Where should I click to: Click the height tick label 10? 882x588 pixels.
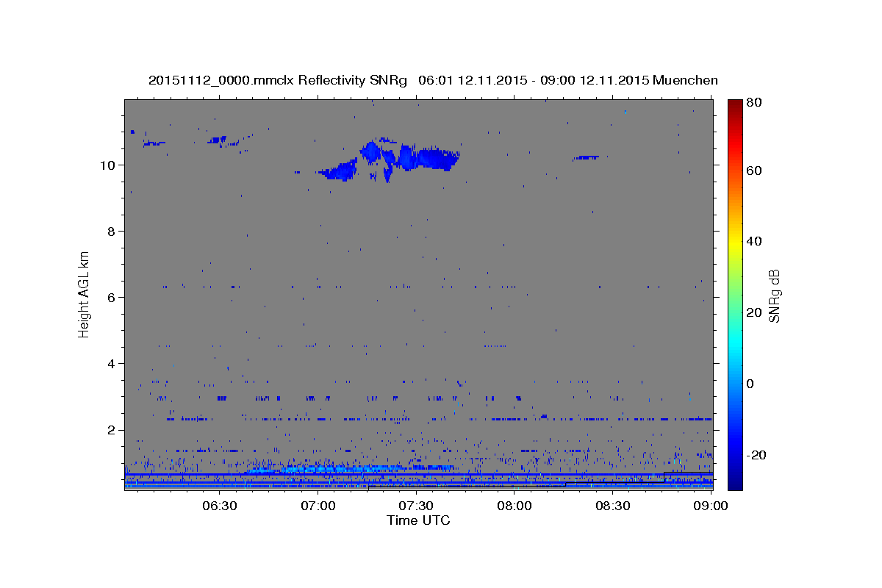tap(109, 165)
